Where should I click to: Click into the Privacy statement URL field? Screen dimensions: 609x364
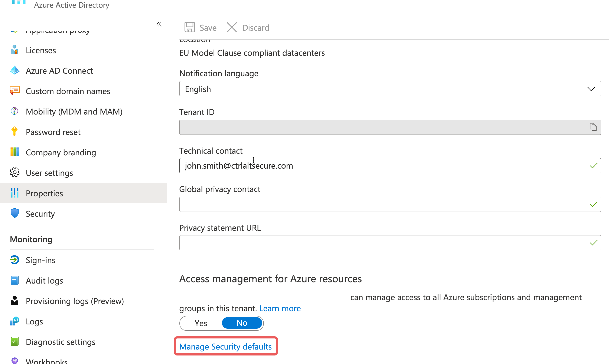(383, 243)
